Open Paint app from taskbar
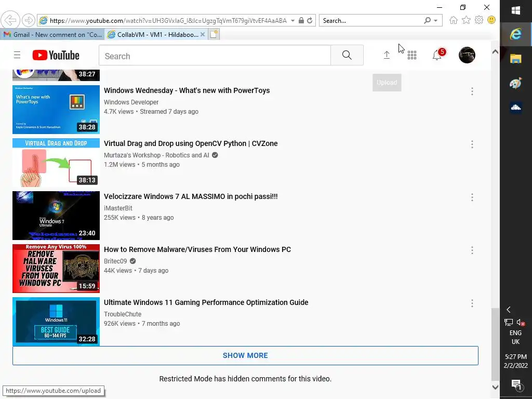 point(516,83)
